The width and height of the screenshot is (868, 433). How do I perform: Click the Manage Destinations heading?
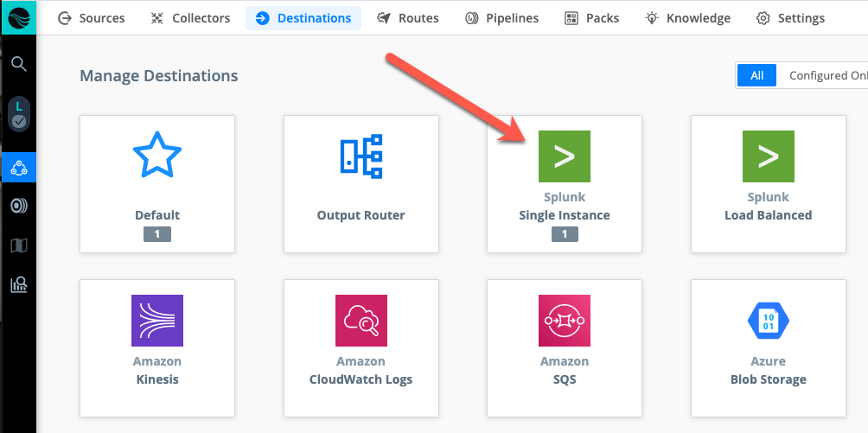[x=159, y=75]
